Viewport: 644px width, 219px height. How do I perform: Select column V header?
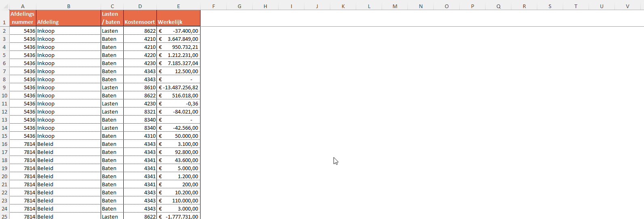627,6
